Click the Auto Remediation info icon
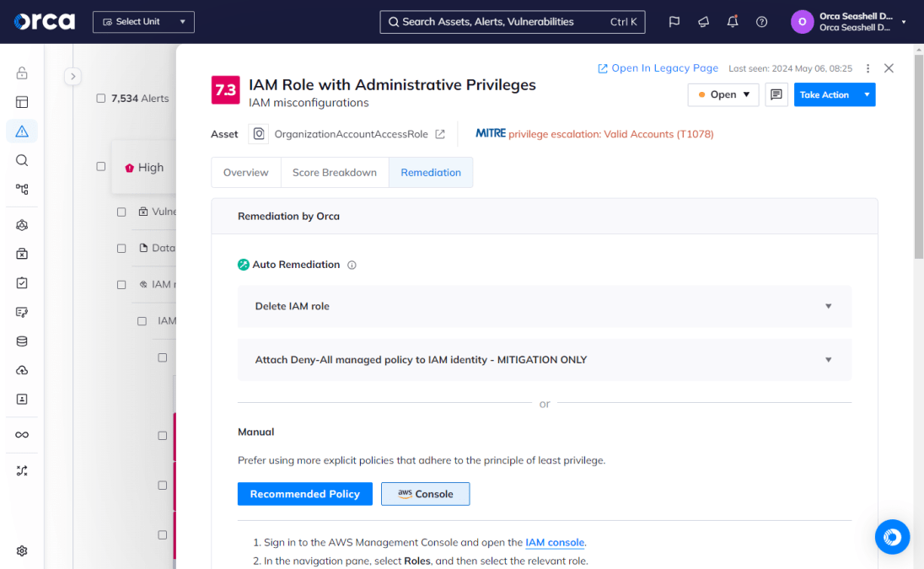 click(x=352, y=265)
